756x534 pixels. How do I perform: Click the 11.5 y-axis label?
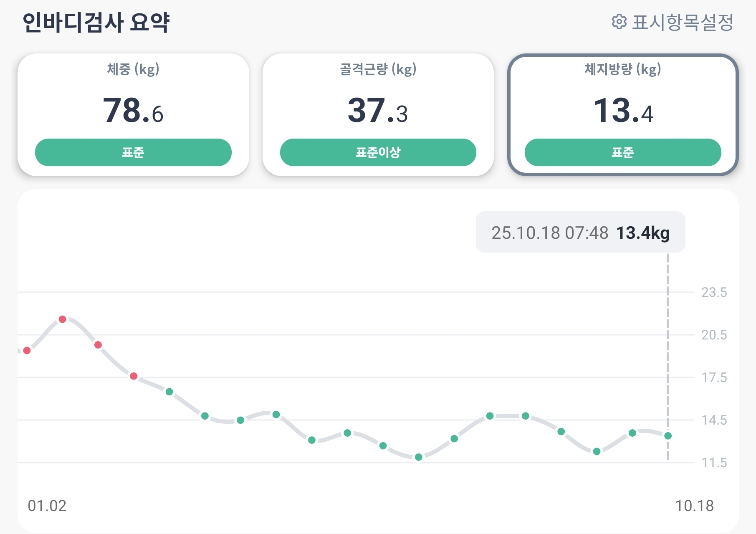[714, 463]
